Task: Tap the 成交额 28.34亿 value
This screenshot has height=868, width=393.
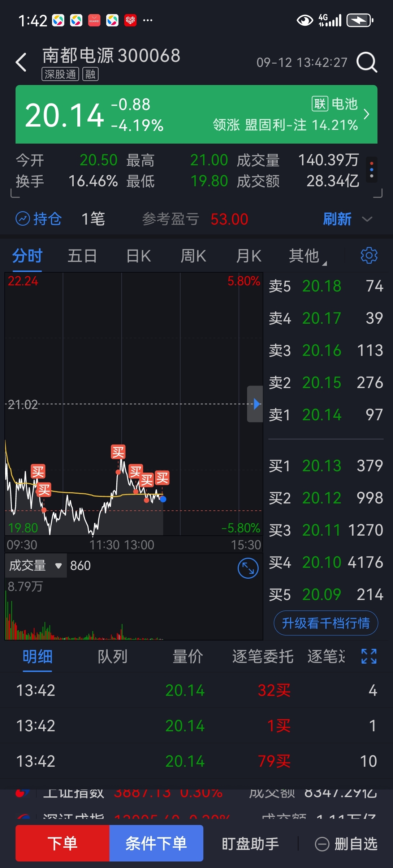Action: 333,181
